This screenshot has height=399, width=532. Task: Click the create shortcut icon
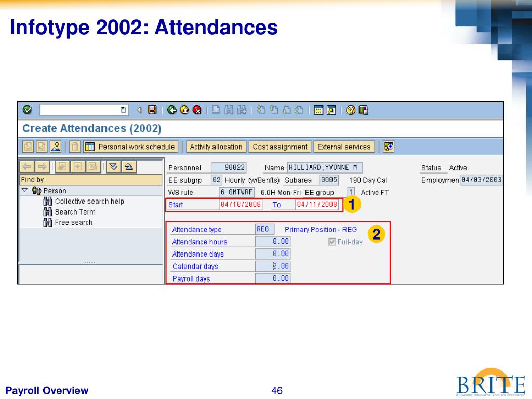pos(331,110)
